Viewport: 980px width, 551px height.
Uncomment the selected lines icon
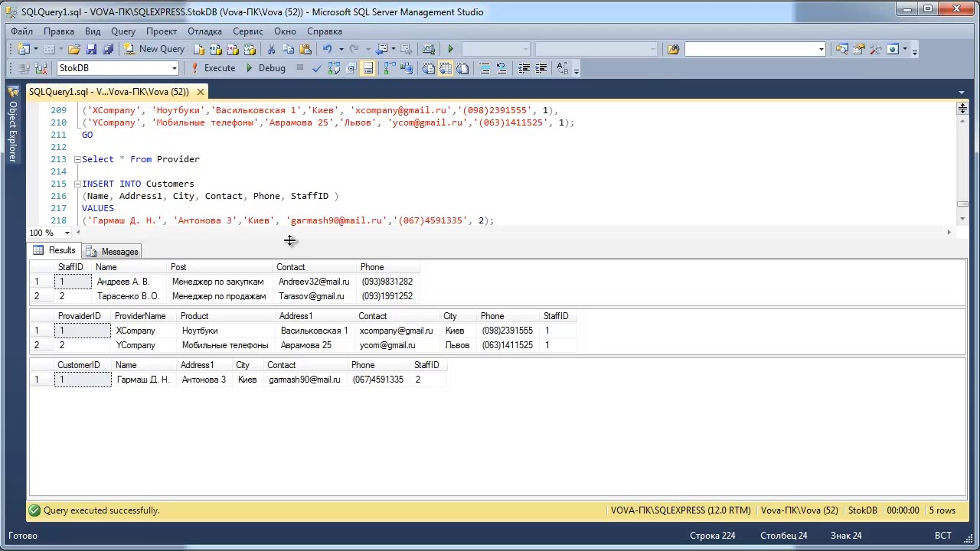pyautogui.click(x=501, y=68)
